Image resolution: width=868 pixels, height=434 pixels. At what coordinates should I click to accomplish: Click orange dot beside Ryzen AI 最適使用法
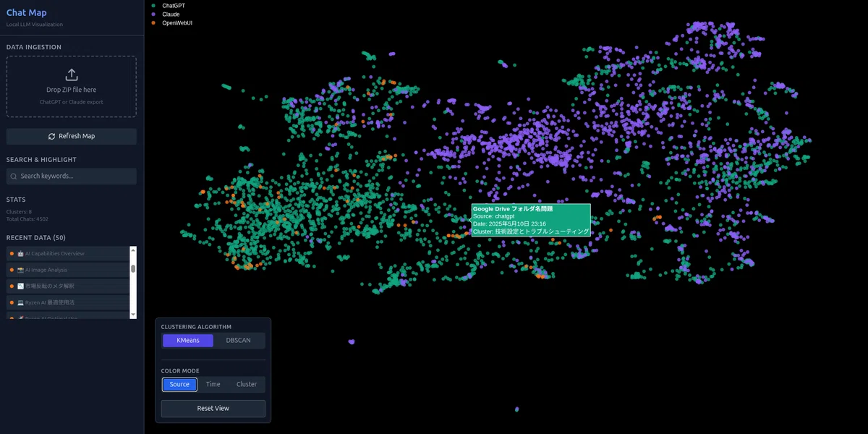pyautogui.click(x=12, y=302)
